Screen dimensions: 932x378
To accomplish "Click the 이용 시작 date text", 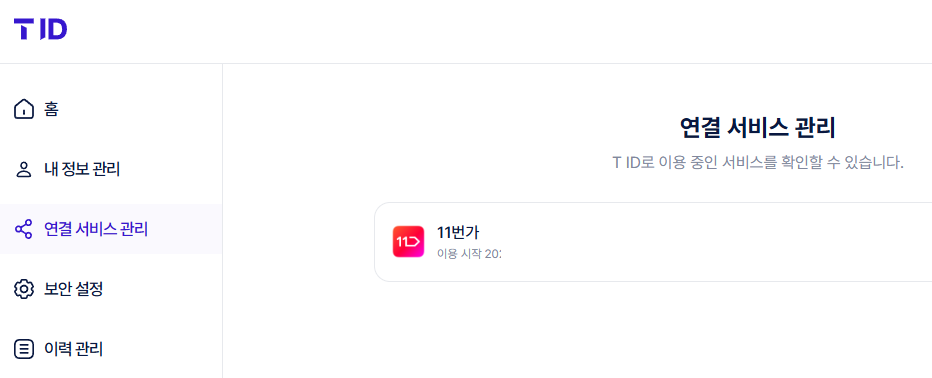I will tap(469, 254).
